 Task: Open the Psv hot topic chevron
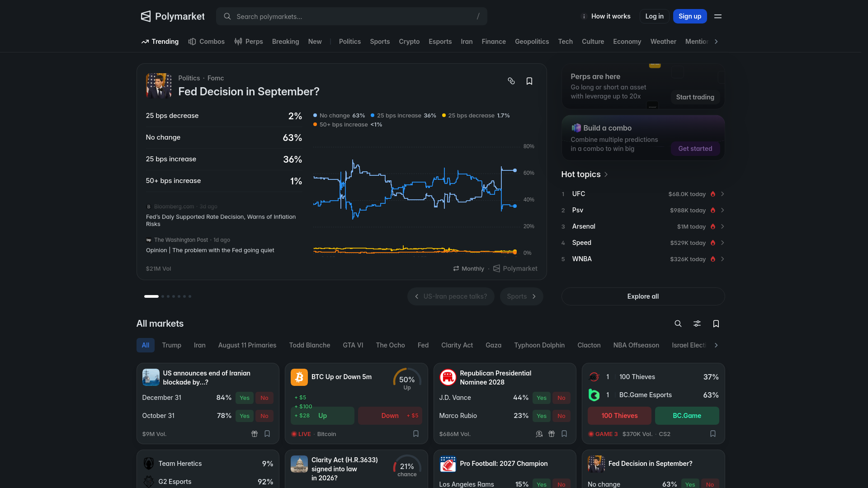[722, 210]
